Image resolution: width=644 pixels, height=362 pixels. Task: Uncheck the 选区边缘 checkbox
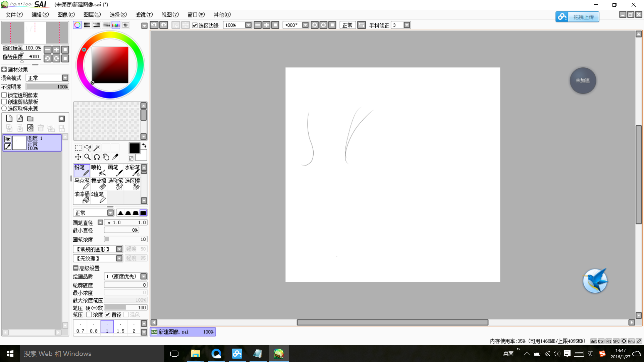pyautogui.click(x=195, y=25)
